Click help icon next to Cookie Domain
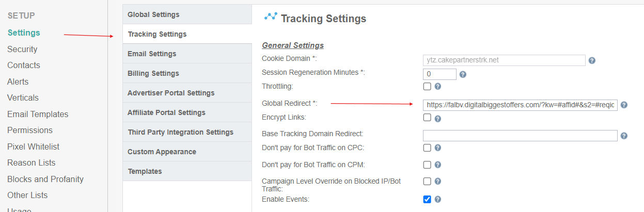 point(592,60)
